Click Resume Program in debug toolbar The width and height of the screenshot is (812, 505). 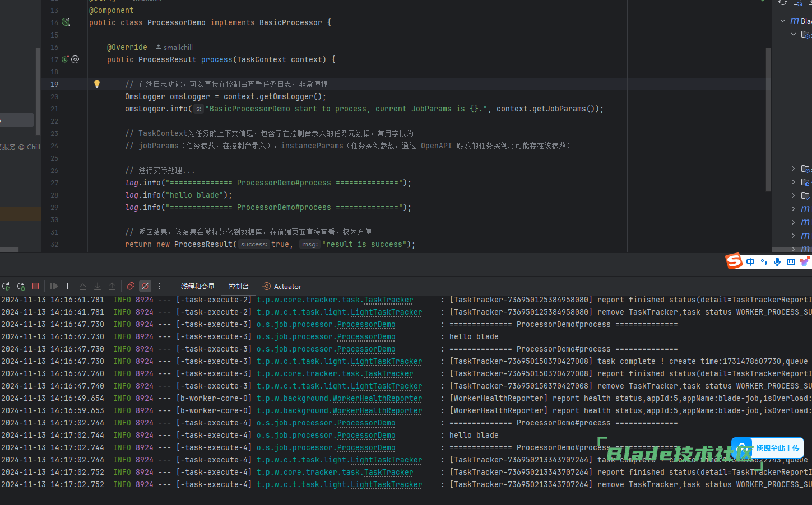54,286
